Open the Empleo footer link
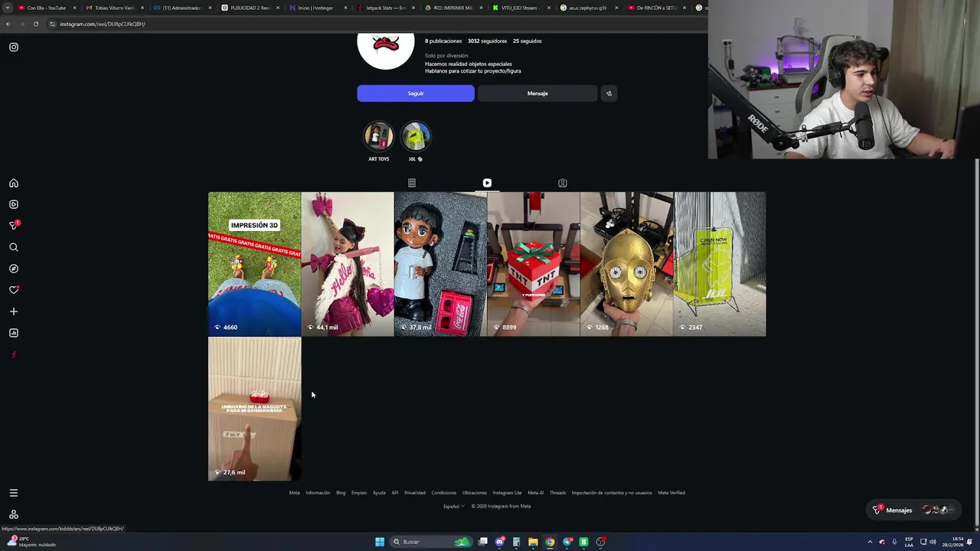980x551 pixels. [359, 493]
